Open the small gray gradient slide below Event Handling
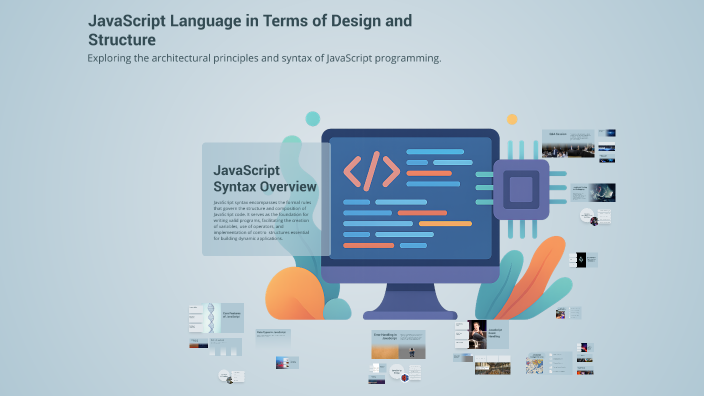704x396 pixels. 463,358
